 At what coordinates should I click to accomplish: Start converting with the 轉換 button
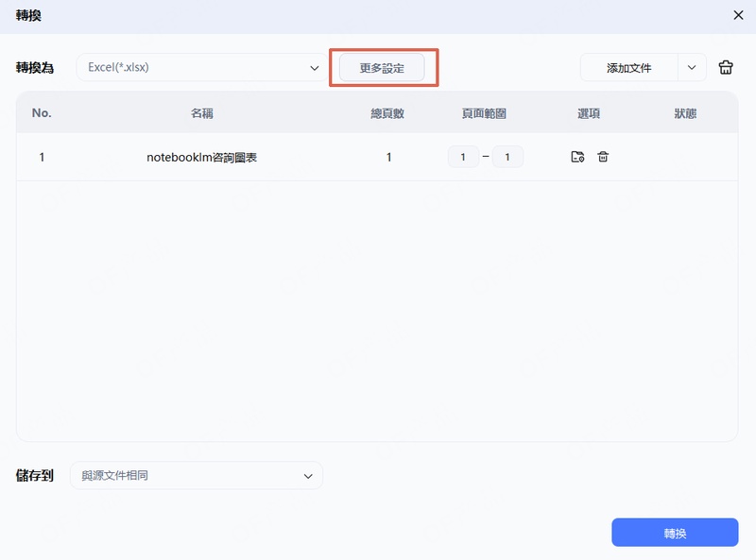point(675,532)
